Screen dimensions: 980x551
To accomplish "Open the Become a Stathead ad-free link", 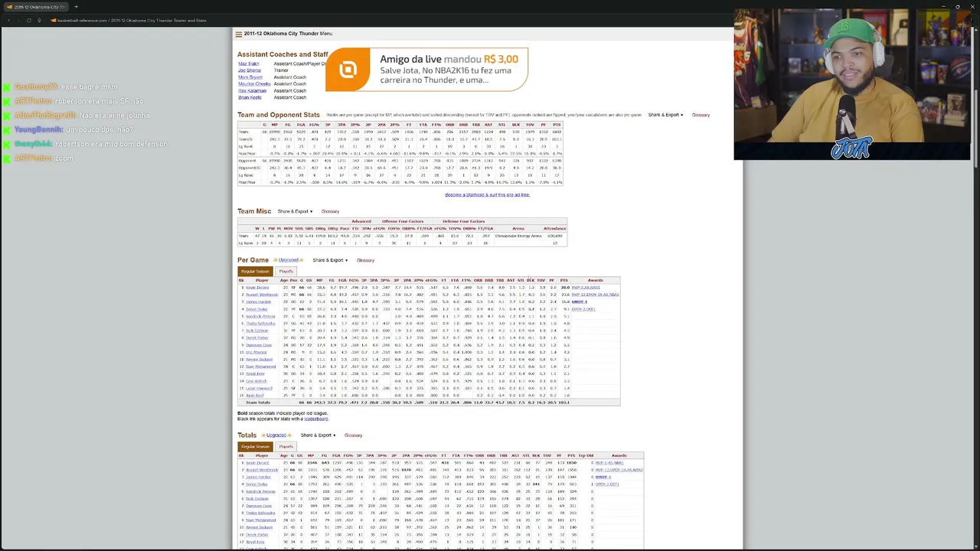I will point(487,195).
